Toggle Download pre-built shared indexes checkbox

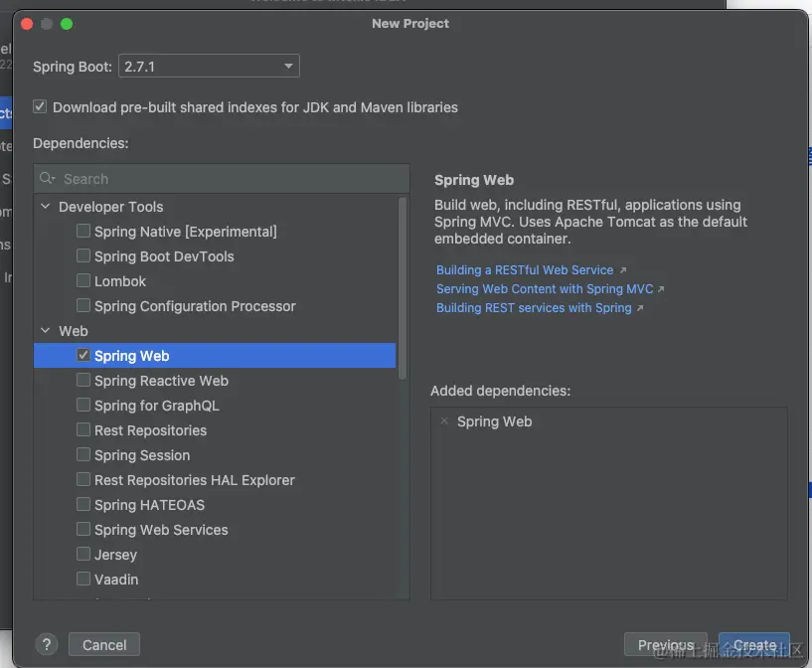point(40,107)
